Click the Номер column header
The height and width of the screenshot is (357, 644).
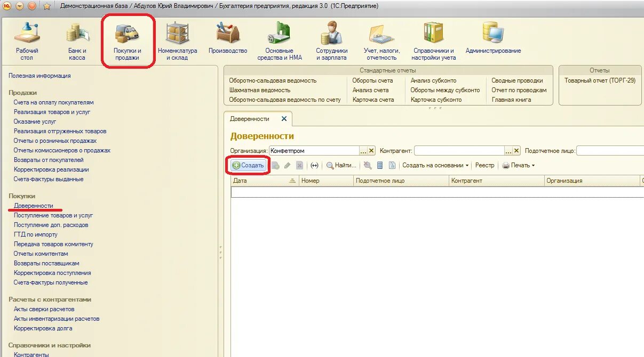326,181
